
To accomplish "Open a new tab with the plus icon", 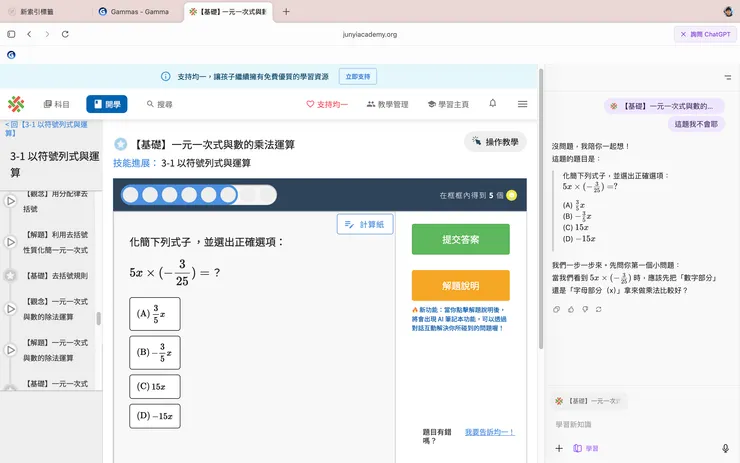I will (286, 11).
